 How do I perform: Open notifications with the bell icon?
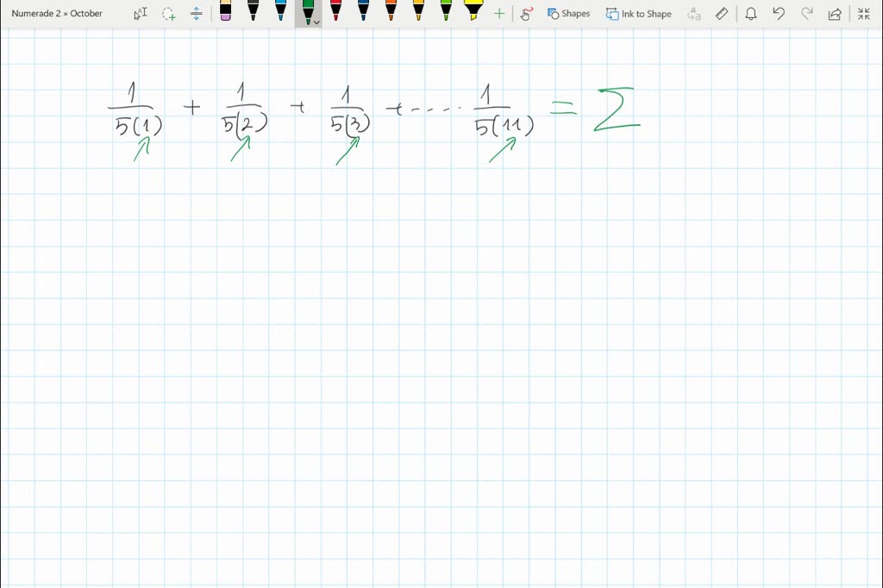click(x=751, y=13)
